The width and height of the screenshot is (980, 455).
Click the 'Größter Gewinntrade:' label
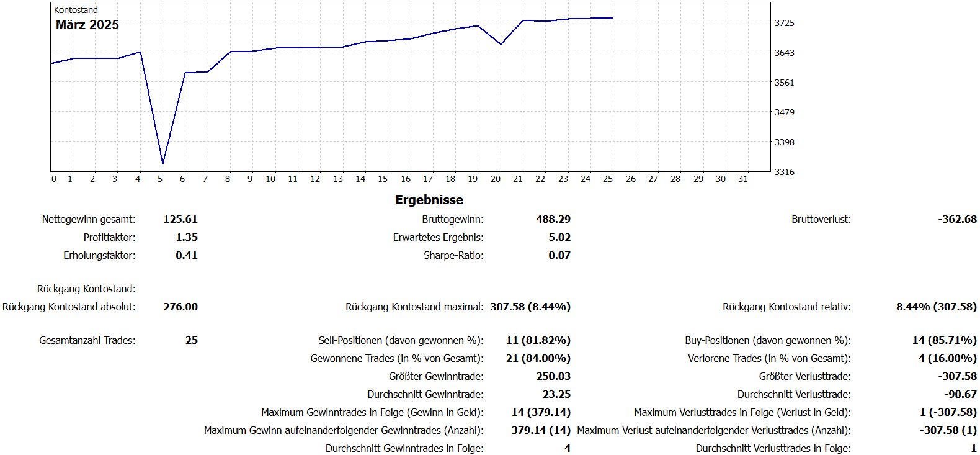tap(436, 376)
